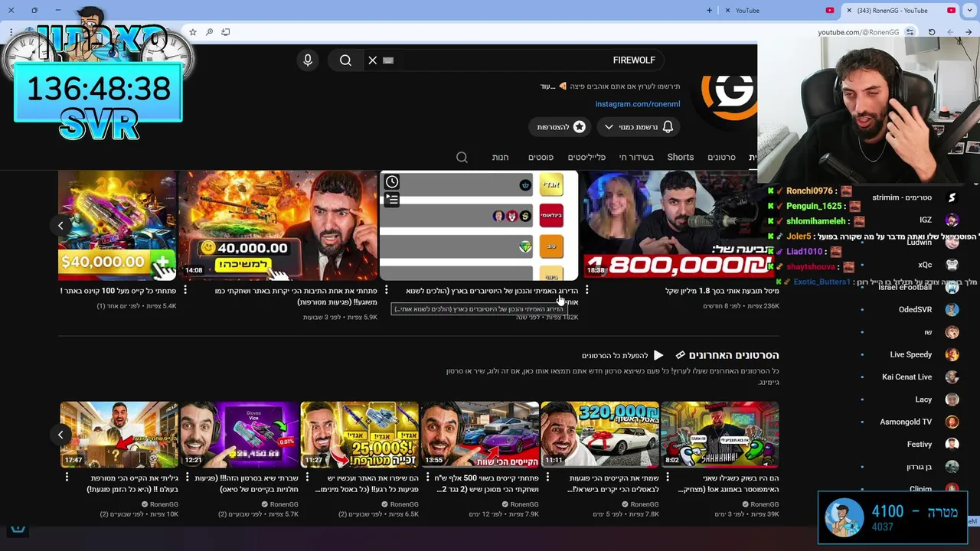Open three-dot menu for the 11:11 video

coord(547,478)
